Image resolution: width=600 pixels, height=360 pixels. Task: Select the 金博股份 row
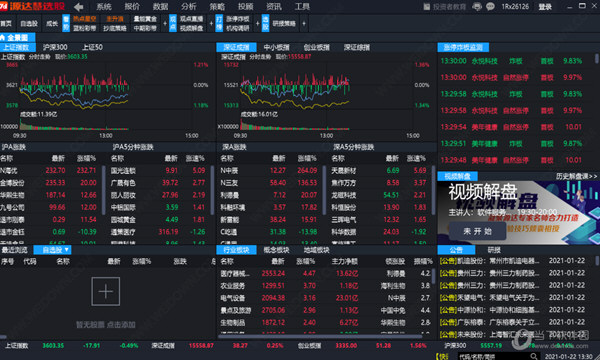pos(51,183)
